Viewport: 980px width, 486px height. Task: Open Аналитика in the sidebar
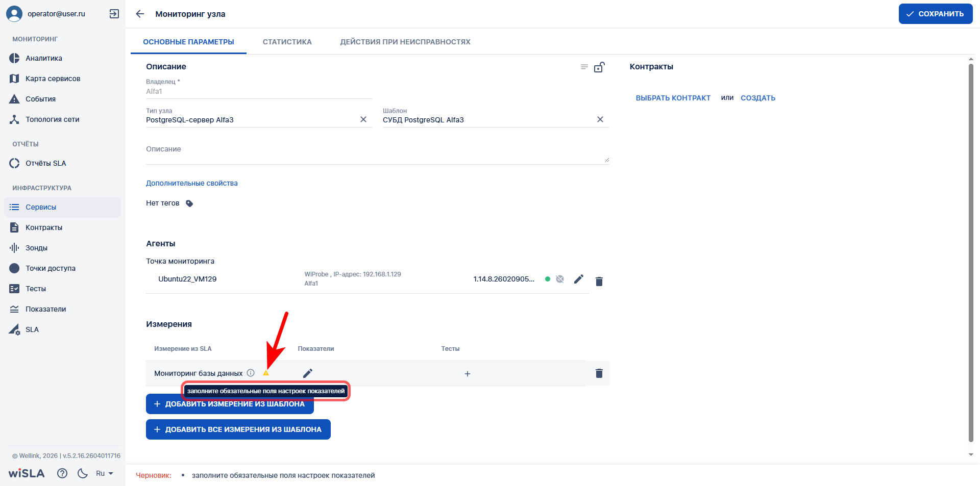(x=63, y=58)
